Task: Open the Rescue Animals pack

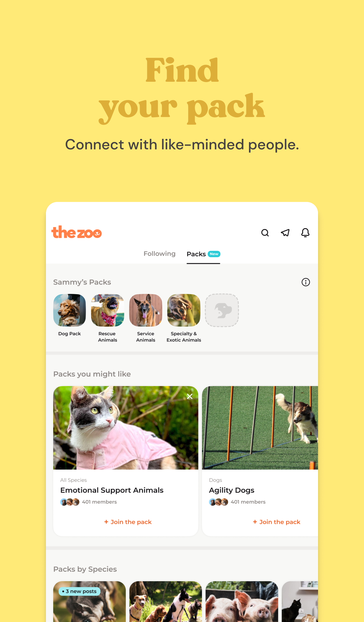Action: 108,310
